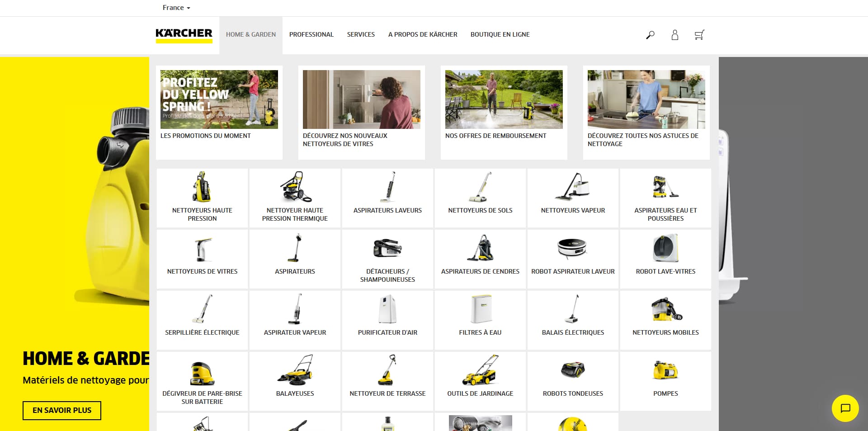
Task: Open Nettoyeurs Vapeur category
Action: click(573, 198)
